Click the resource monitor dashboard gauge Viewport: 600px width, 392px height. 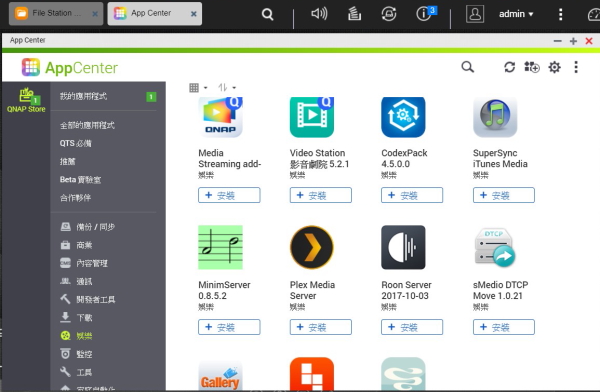[594, 14]
